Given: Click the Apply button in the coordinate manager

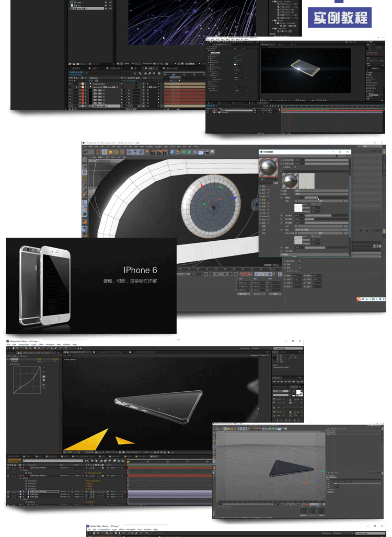Looking at the screenshot, I should click(x=275, y=294).
